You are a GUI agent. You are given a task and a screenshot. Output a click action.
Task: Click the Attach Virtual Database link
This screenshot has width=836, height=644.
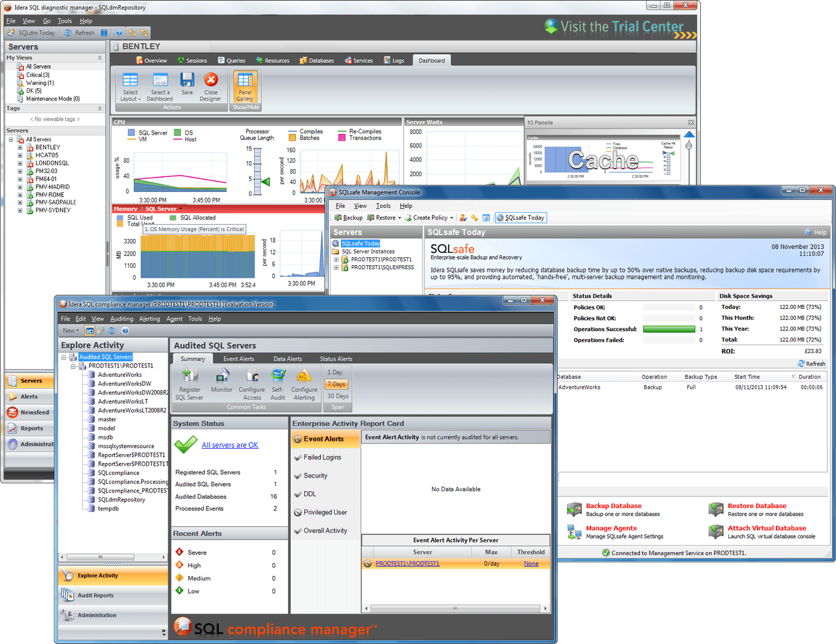pos(767,528)
